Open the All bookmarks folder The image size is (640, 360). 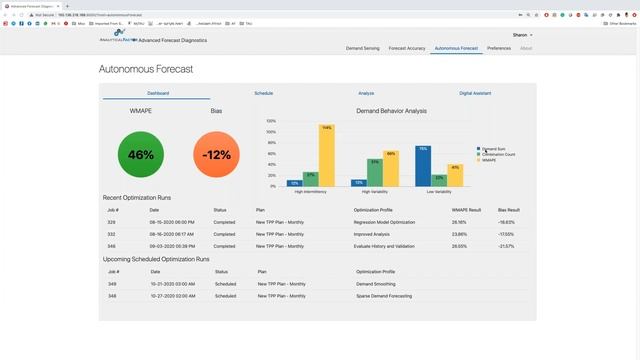(x=231, y=24)
